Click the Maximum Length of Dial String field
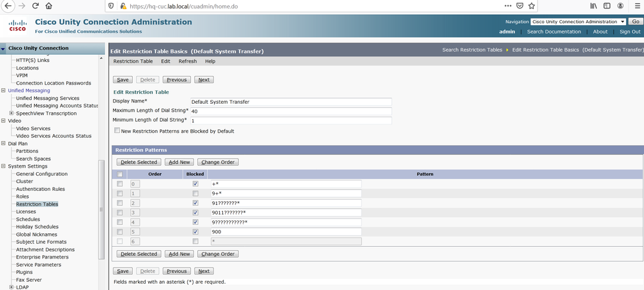 pos(291,111)
